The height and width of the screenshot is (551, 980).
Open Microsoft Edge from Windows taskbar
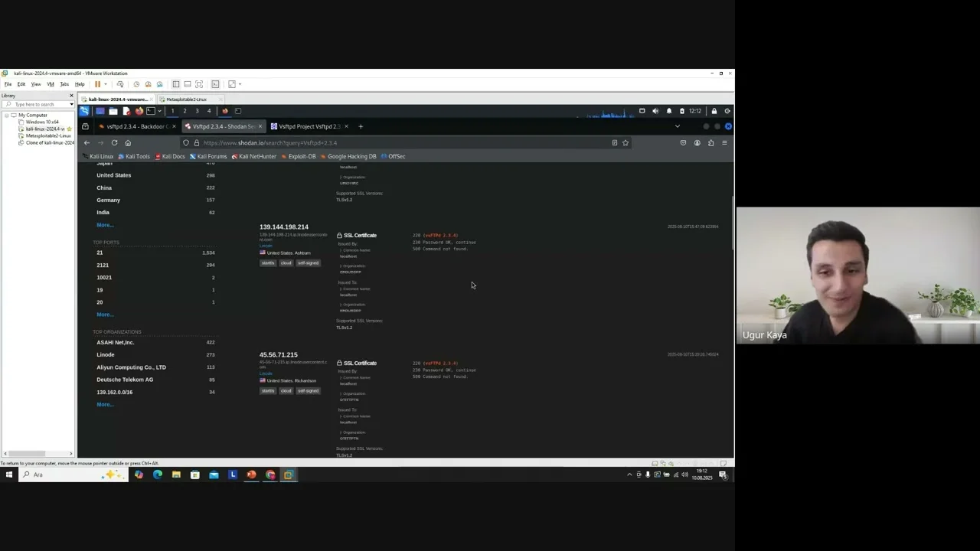pyautogui.click(x=158, y=474)
